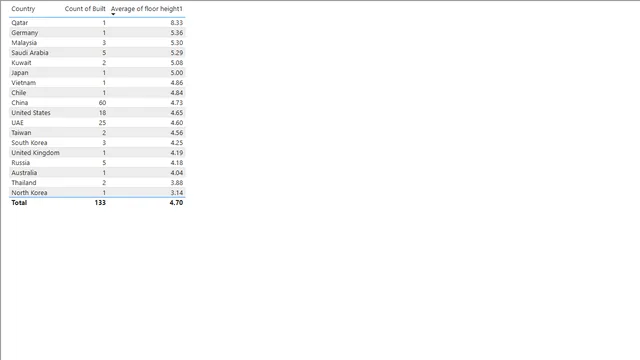Select the Australia country cell
The height and width of the screenshot is (360, 640).
24,173
